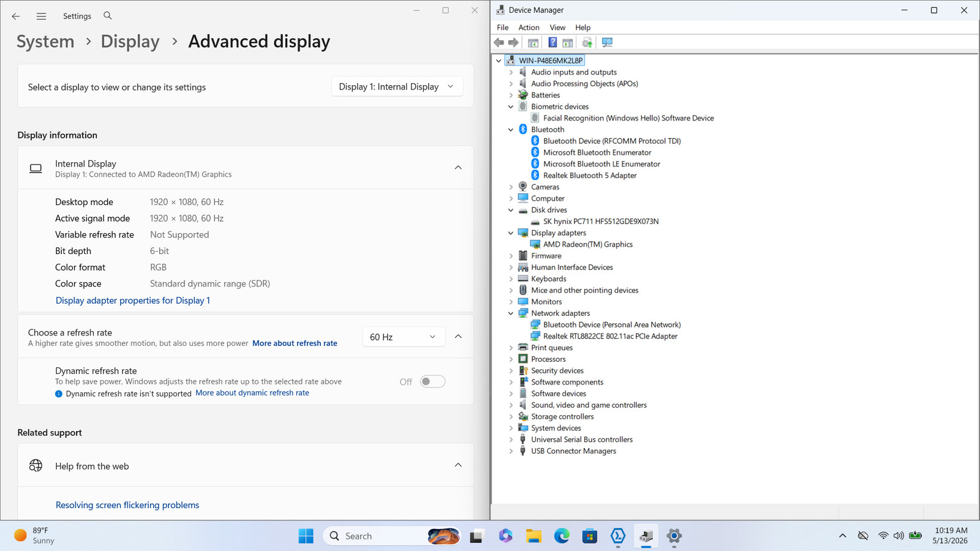Image resolution: width=980 pixels, height=551 pixels.
Task: Open the Windows Start menu
Action: tap(306, 536)
